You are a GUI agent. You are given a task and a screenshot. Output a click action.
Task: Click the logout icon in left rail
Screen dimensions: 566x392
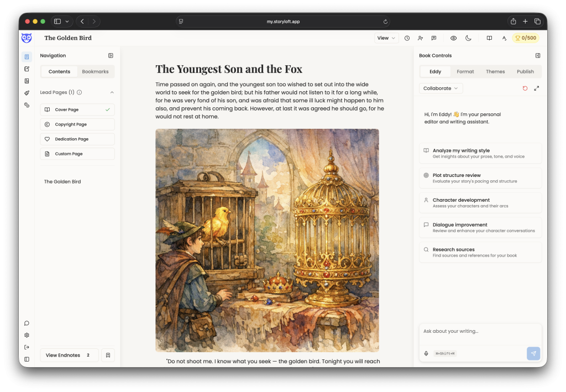(x=27, y=347)
